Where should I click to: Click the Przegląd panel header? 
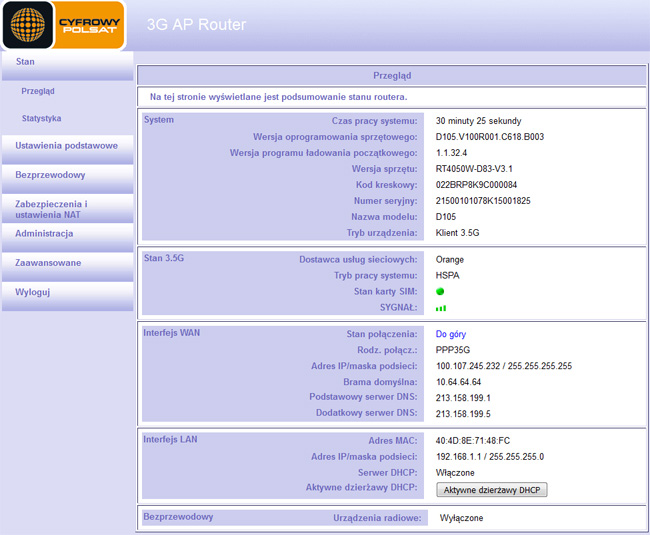pos(391,75)
